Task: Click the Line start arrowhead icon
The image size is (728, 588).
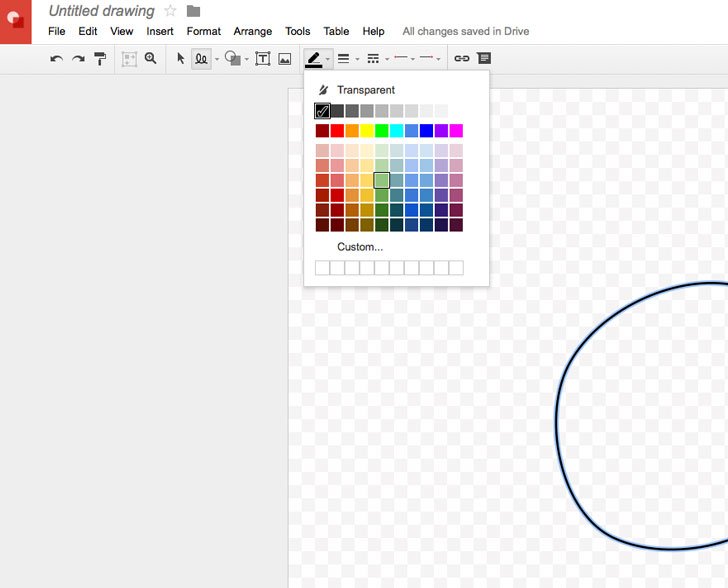Action: 401,58
